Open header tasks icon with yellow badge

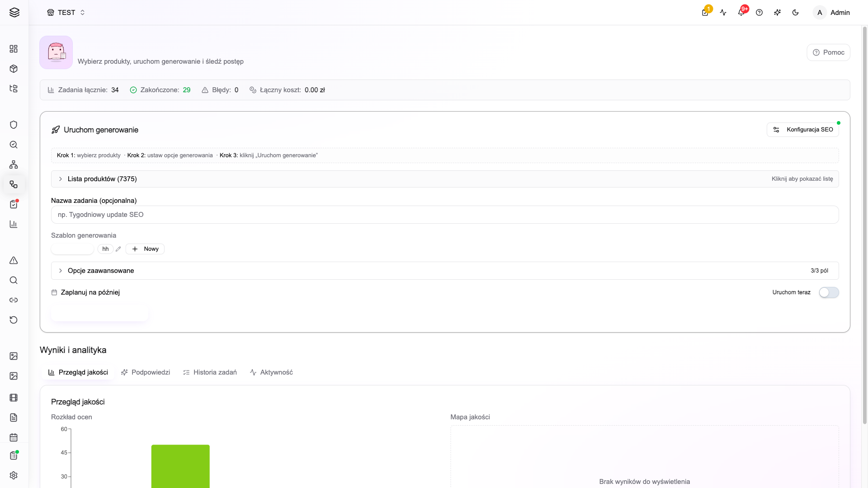pos(705,12)
